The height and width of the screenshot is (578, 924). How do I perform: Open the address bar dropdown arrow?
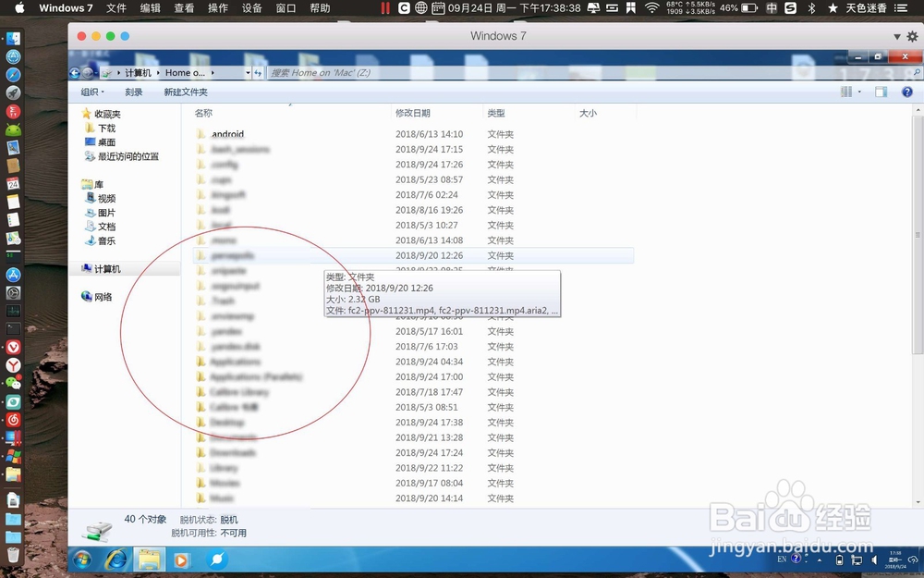click(x=247, y=72)
